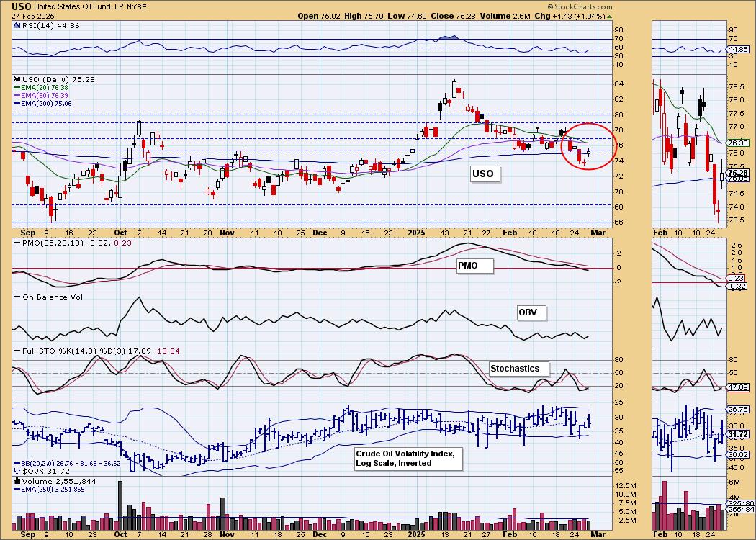Click the boxed 76.38 price-axis tag
756x540 pixels.
[738, 143]
